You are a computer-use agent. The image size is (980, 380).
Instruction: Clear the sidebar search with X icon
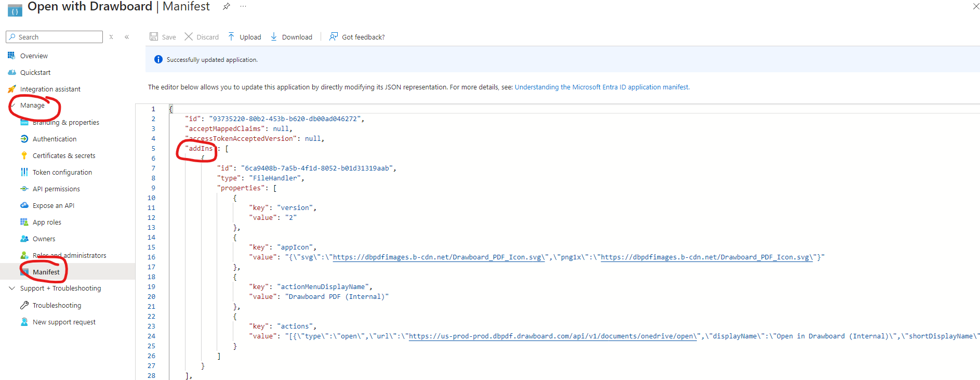[111, 37]
